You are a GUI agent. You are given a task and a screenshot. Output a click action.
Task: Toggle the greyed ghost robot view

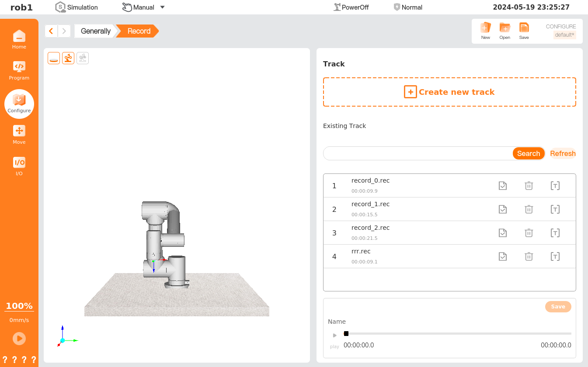click(83, 58)
